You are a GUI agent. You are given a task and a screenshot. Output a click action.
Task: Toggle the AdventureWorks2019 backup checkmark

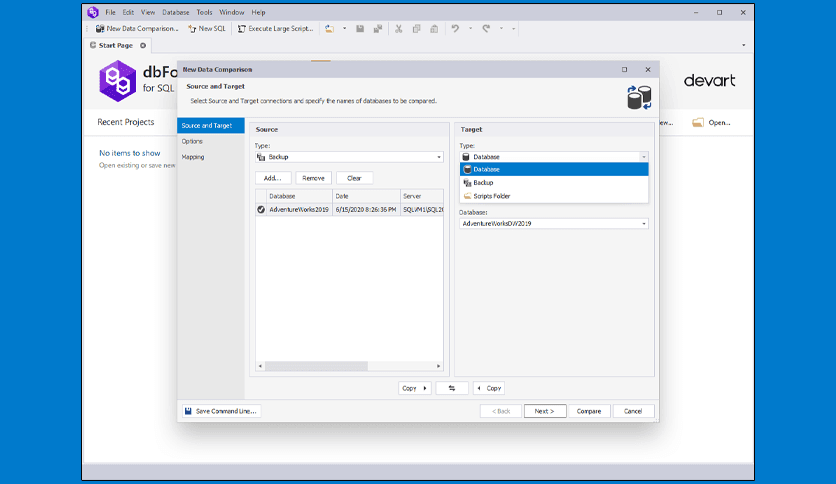(261, 209)
